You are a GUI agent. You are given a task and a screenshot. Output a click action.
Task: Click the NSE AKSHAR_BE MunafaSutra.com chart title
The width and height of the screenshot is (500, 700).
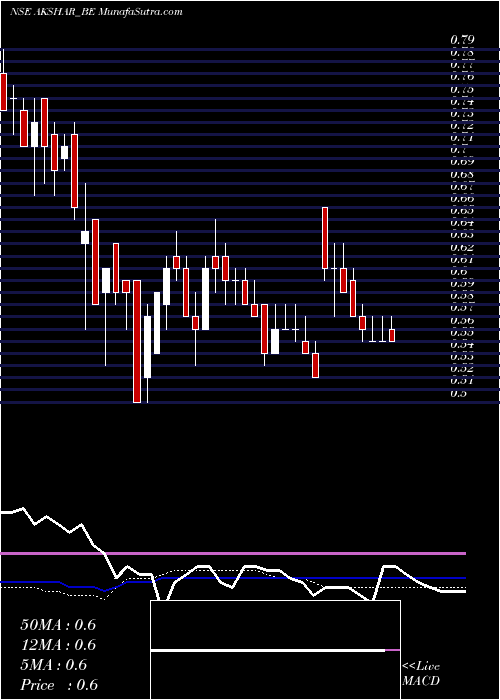[96, 12]
